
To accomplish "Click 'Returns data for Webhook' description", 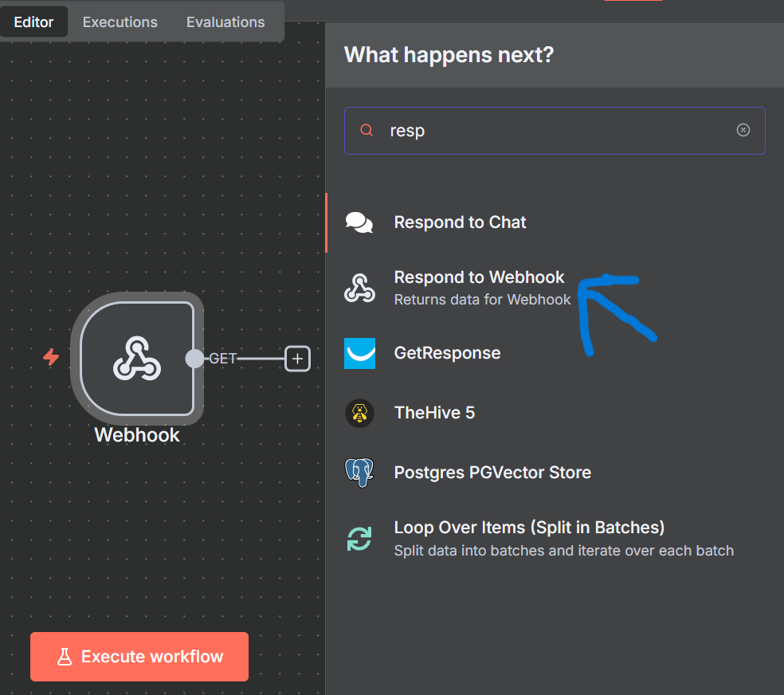I will pyautogui.click(x=482, y=300).
